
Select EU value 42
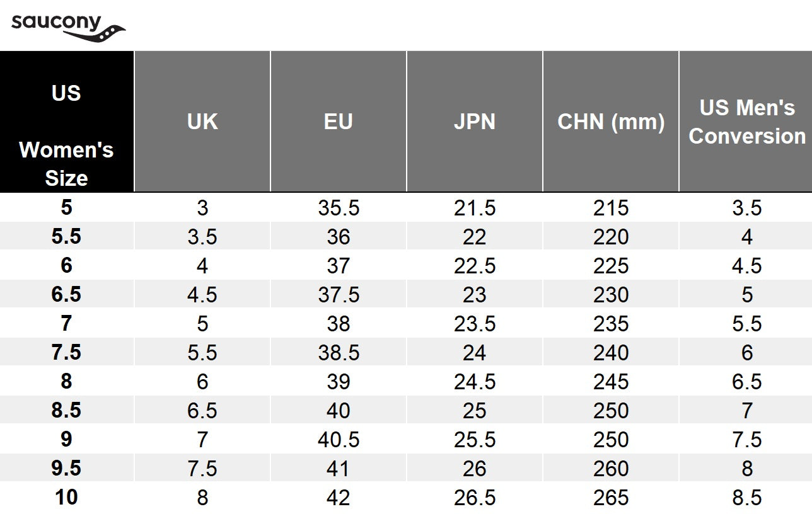(x=339, y=498)
